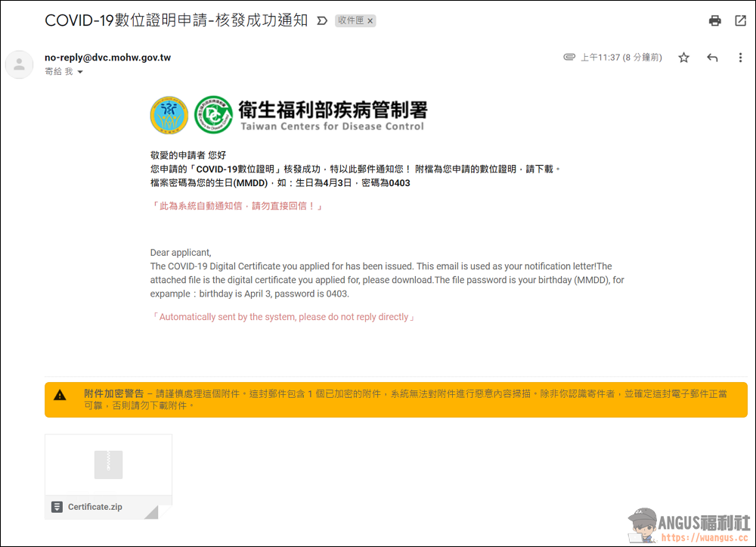The image size is (756, 547).
Task: Click the sender avatar icon
Action: [20, 64]
